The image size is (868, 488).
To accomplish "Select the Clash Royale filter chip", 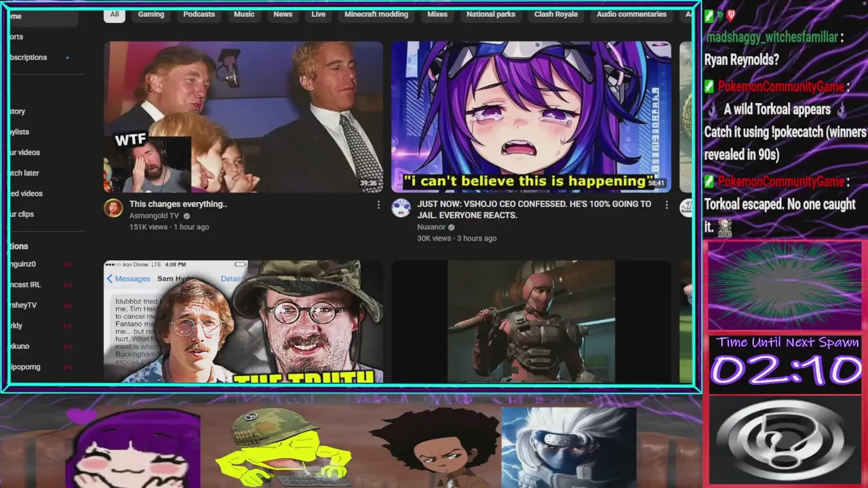I will [556, 14].
